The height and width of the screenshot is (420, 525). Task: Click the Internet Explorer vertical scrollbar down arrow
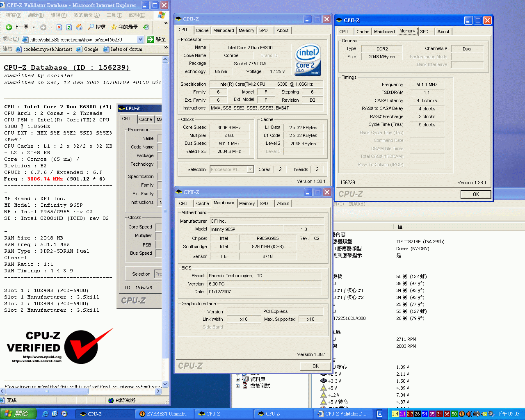point(165,384)
